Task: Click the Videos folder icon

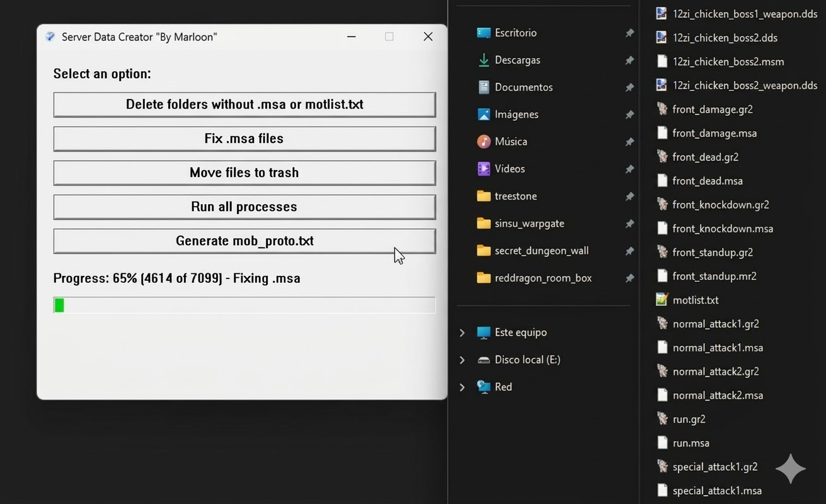Action: click(483, 169)
